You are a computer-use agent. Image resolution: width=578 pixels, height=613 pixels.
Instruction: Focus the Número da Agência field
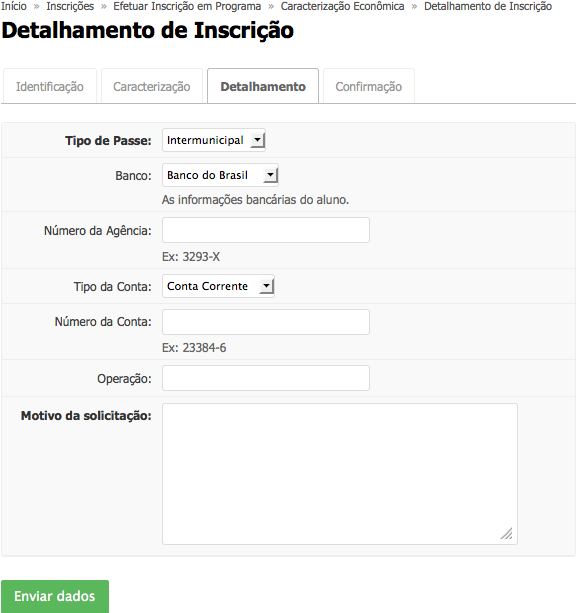266,230
